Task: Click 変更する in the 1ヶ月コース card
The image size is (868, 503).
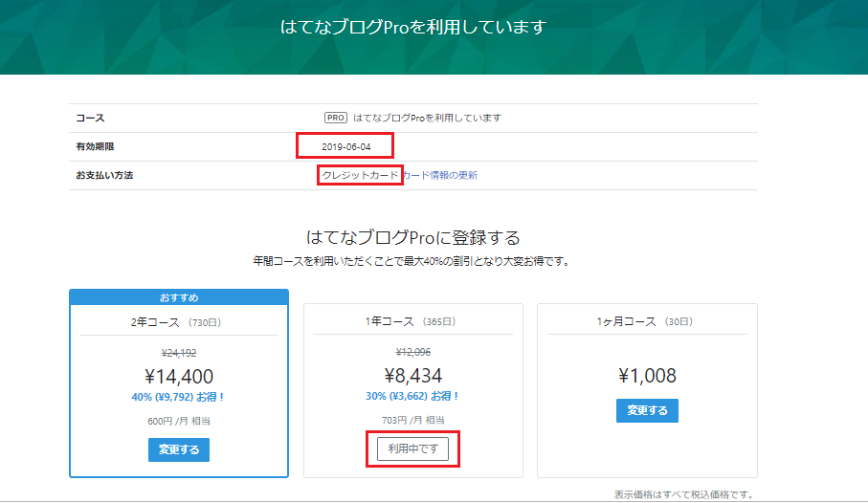Action: tap(647, 410)
